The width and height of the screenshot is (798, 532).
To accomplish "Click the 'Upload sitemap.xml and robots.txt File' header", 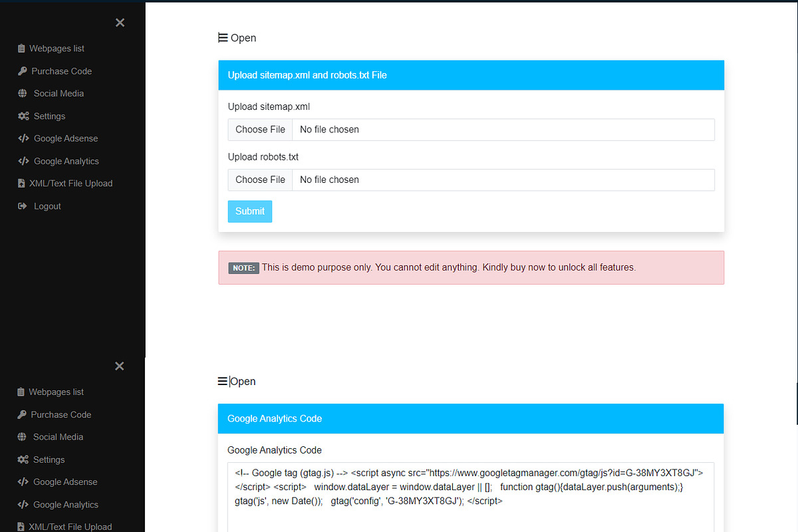I will pos(471,75).
